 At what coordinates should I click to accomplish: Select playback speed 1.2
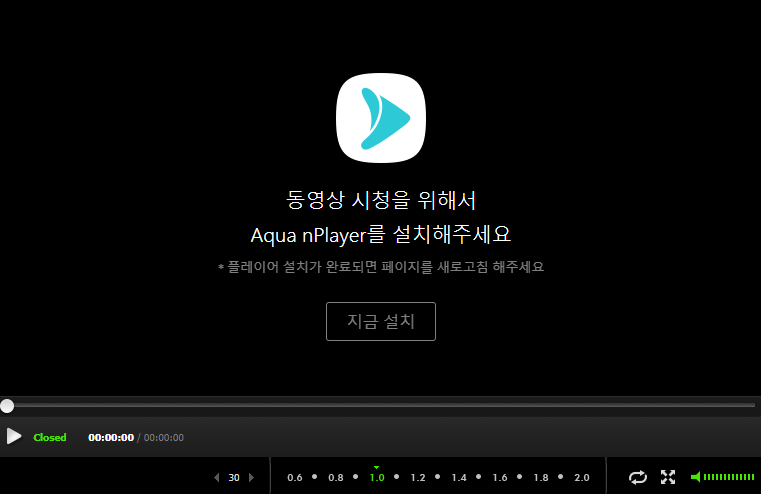(x=417, y=478)
